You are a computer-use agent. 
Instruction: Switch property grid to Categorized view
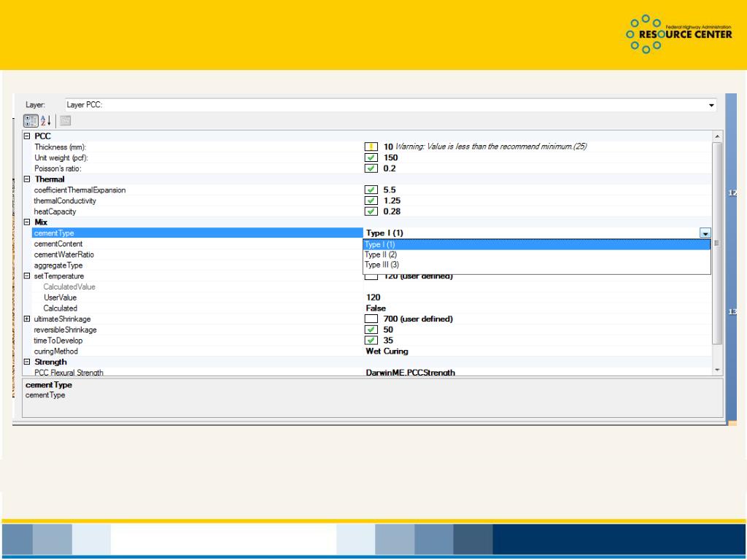31,121
